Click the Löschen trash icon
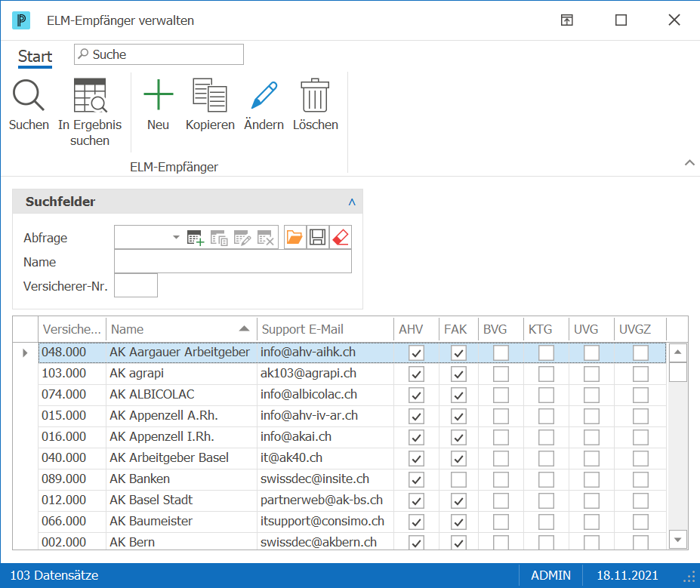The height and width of the screenshot is (588, 700). tap(315, 95)
